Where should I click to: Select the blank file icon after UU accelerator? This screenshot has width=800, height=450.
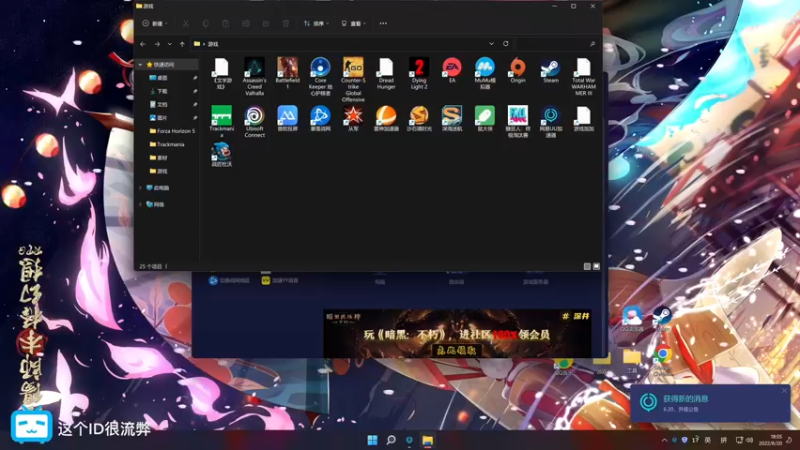pyautogui.click(x=583, y=115)
